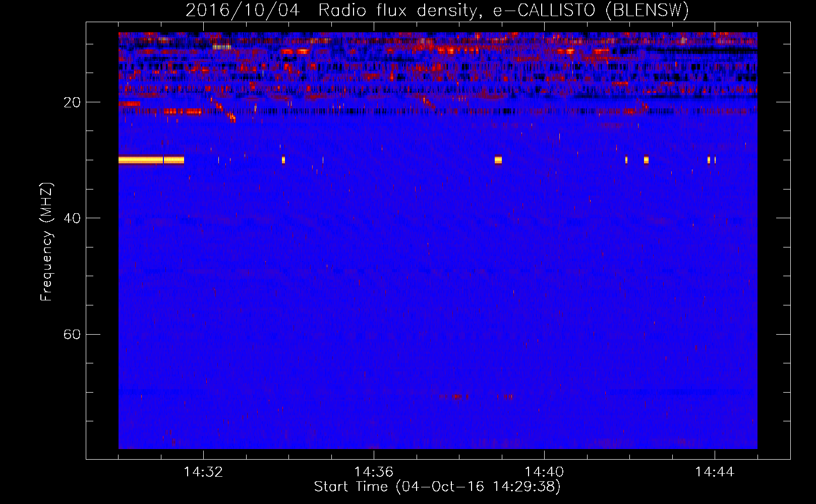Click the 14:44 time tick label
816x504 pixels.
pyautogui.click(x=715, y=472)
